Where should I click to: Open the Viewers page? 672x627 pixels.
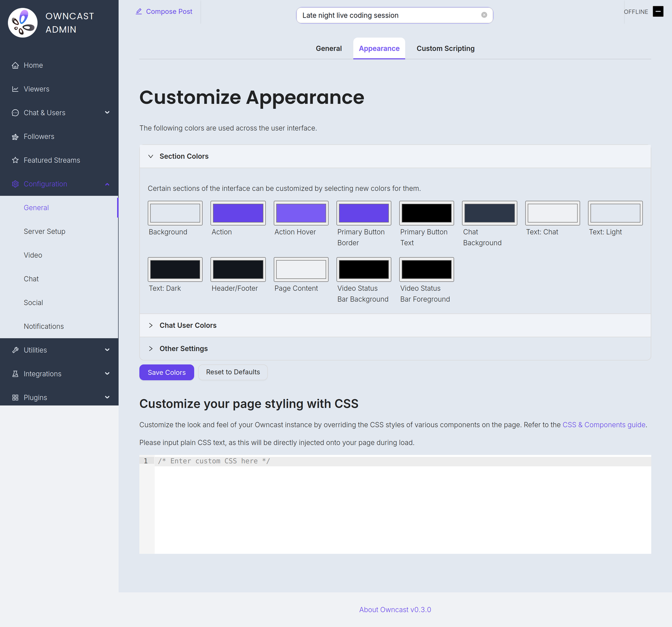pyautogui.click(x=59, y=89)
